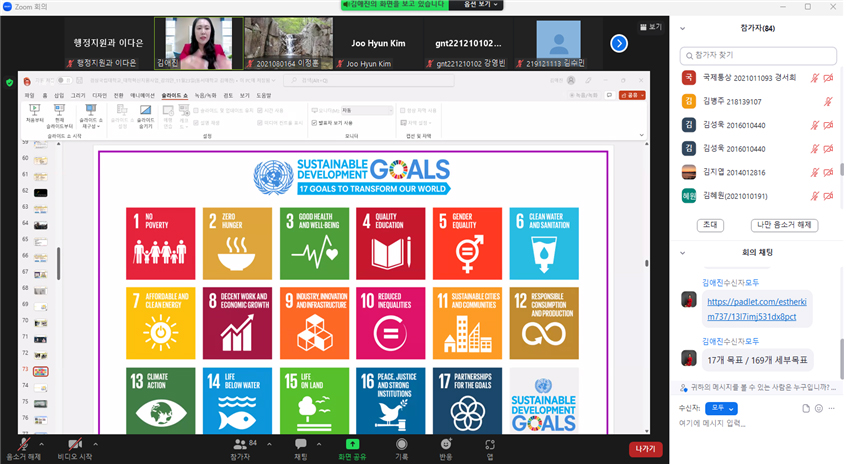This screenshot has width=846, height=466.
Task: Click the 기록 record icon
Action: pos(401,444)
